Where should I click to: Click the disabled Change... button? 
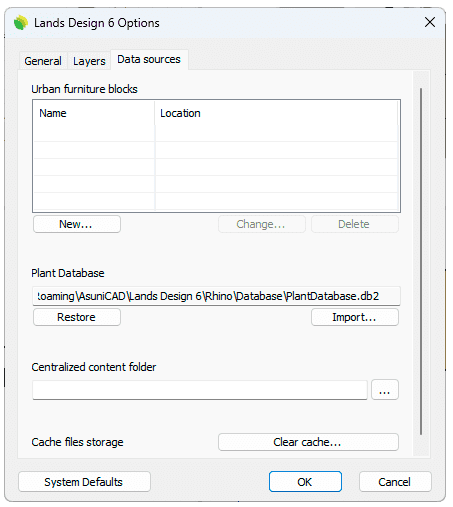262,224
